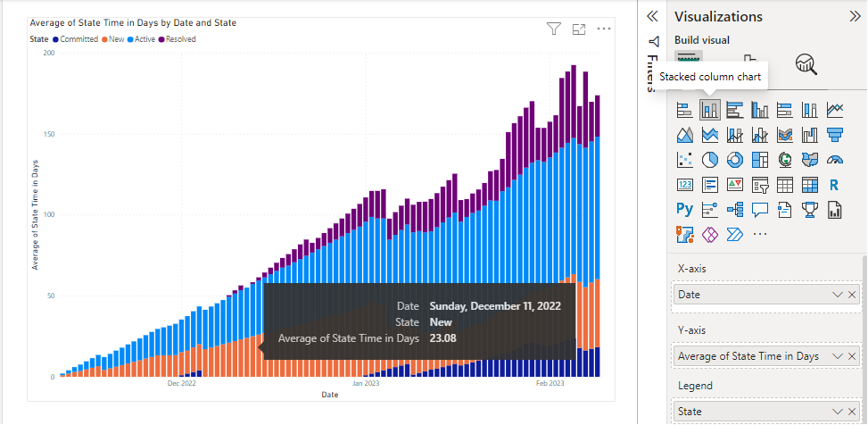Expand the Filters pane

pyautogui.click(x=652, y=16)
